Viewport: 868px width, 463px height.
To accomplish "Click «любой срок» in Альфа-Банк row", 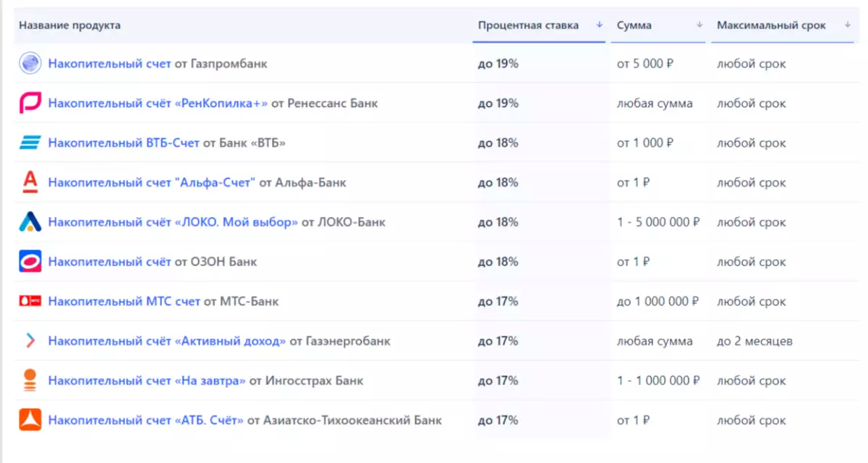I will click(752, 182).
